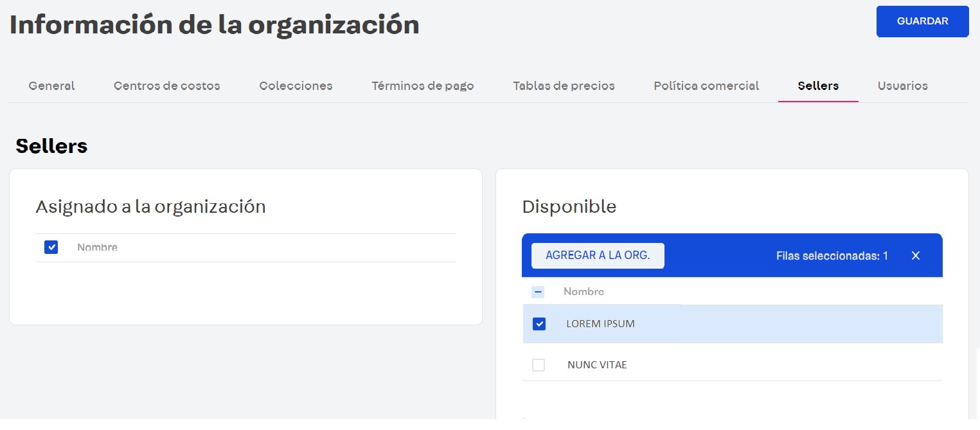Toggle the select-all checkbox in Disponible table
The width and height of the screenshot is (980, 430).
coord(539,291)
